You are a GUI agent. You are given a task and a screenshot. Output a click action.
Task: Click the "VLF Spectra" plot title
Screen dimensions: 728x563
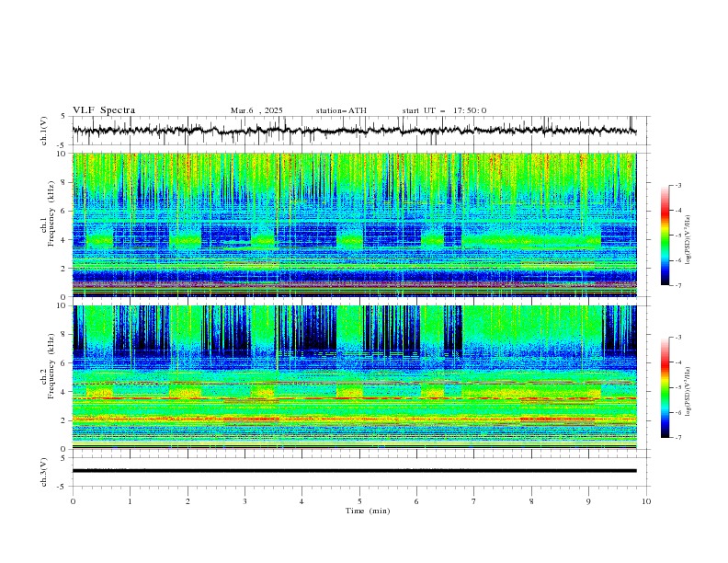pos(104,110)
